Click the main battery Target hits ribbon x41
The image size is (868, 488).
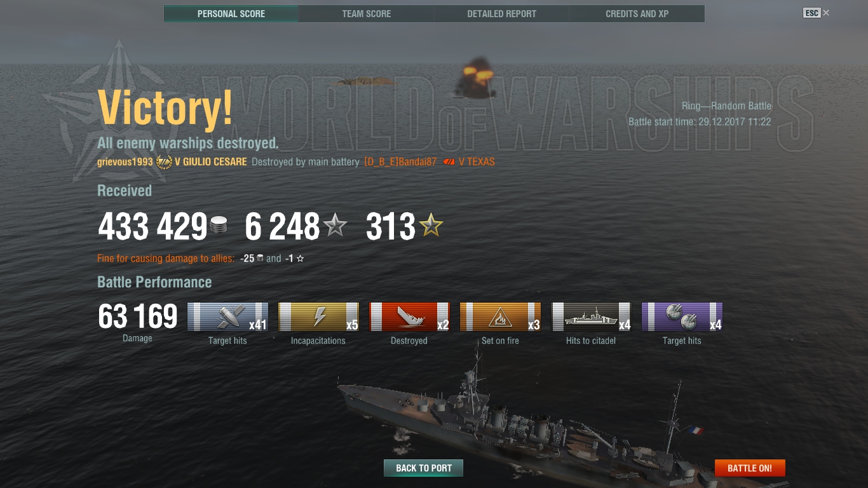point(227,317)
